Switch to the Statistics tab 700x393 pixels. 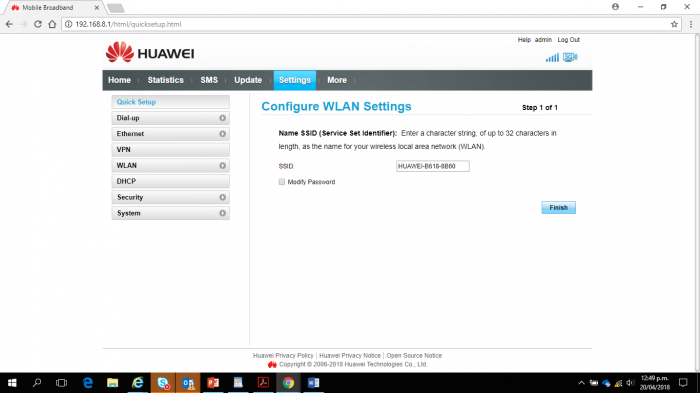point(166,80)
